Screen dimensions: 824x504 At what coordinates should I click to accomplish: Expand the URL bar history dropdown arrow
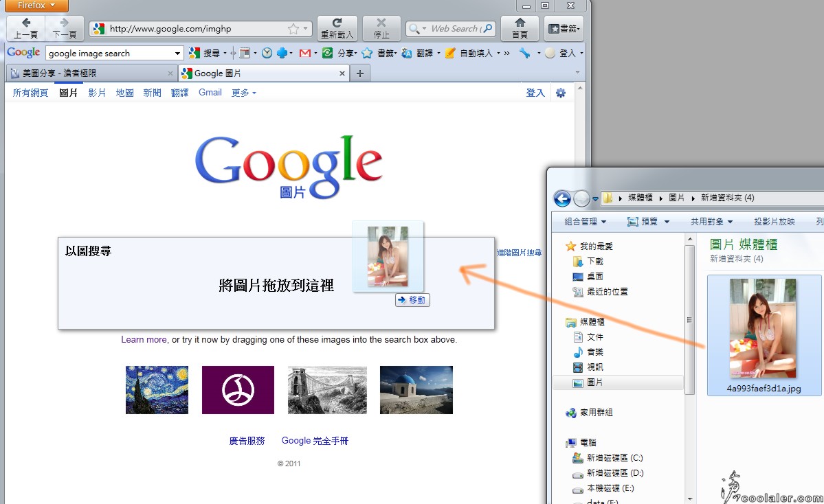[305, 29]
